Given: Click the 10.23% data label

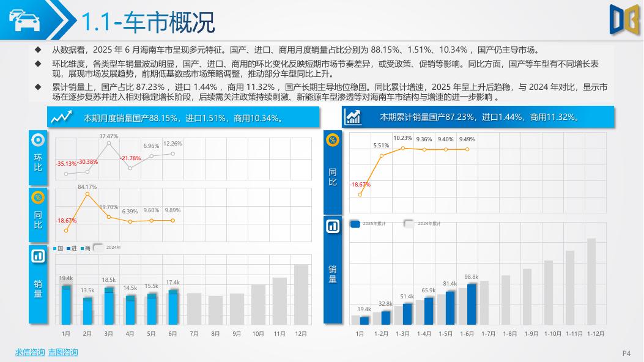Looking at the screenshot, I should pos(402,138).
